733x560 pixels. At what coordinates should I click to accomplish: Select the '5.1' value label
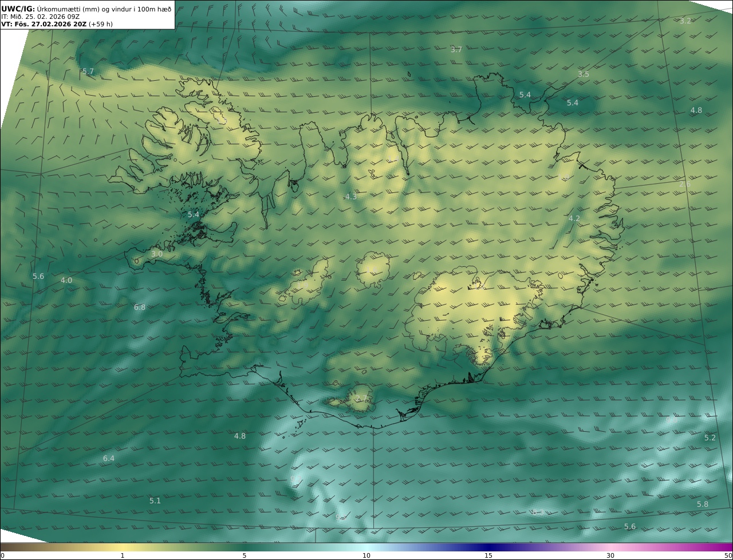(x=155, y=501)
